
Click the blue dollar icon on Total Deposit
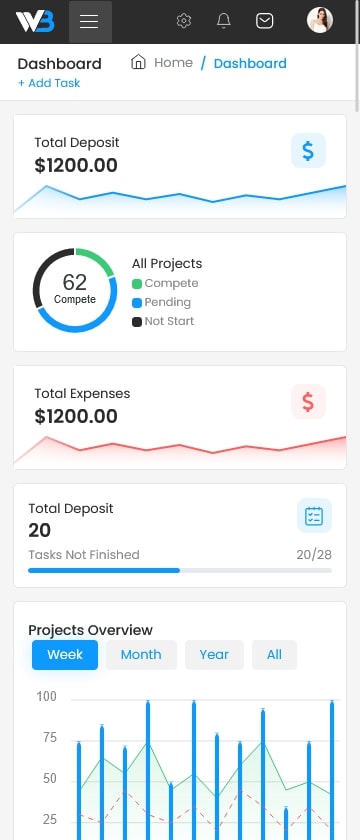[x=308, y=151]
